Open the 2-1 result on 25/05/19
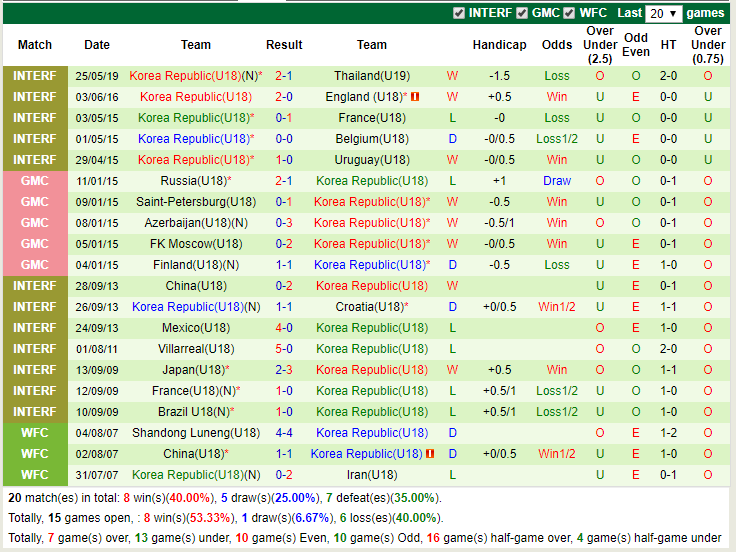The width and height of the screenshot is (737, 552). pyautogui.click(x=284, y=76)
